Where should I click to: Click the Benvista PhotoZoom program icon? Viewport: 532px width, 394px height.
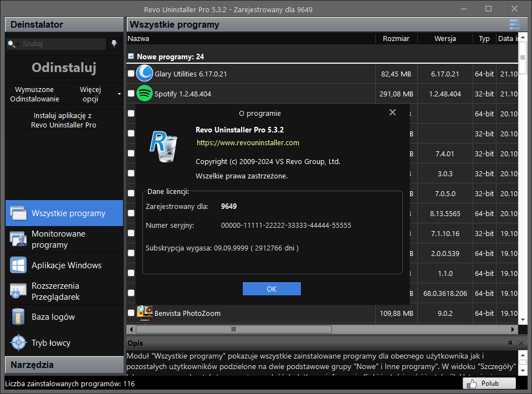tap(145, 313)
